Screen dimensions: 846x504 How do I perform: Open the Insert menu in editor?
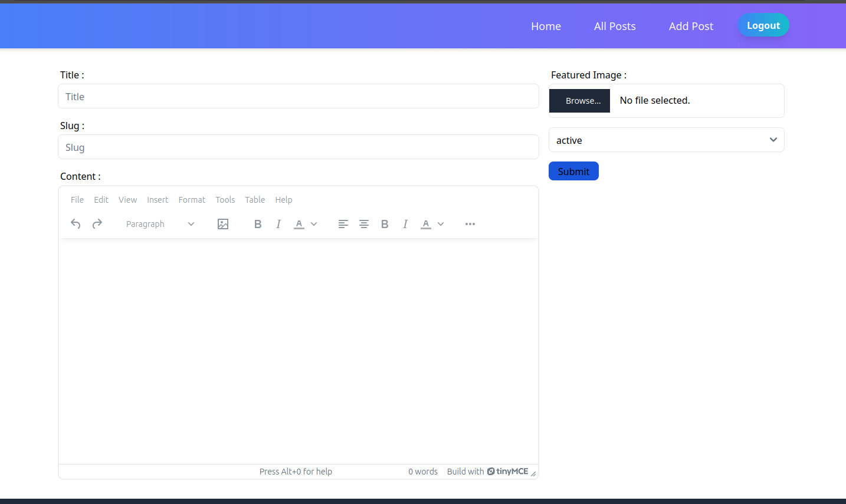click(x=158, y=200)
